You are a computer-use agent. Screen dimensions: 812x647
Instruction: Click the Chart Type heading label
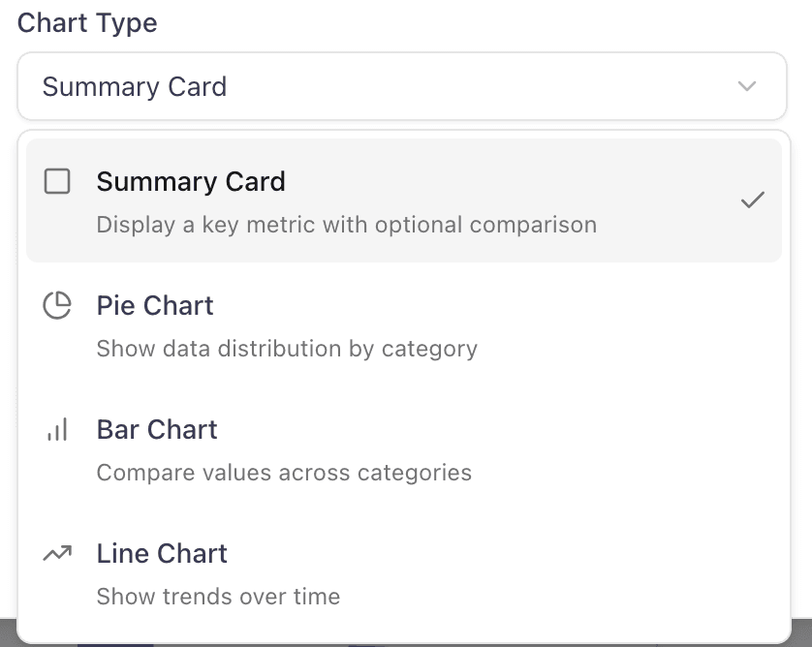click(86, 22)
